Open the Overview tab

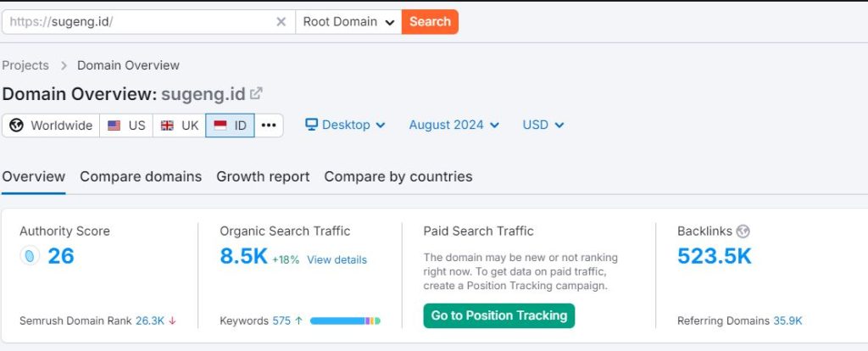(34, 176)
